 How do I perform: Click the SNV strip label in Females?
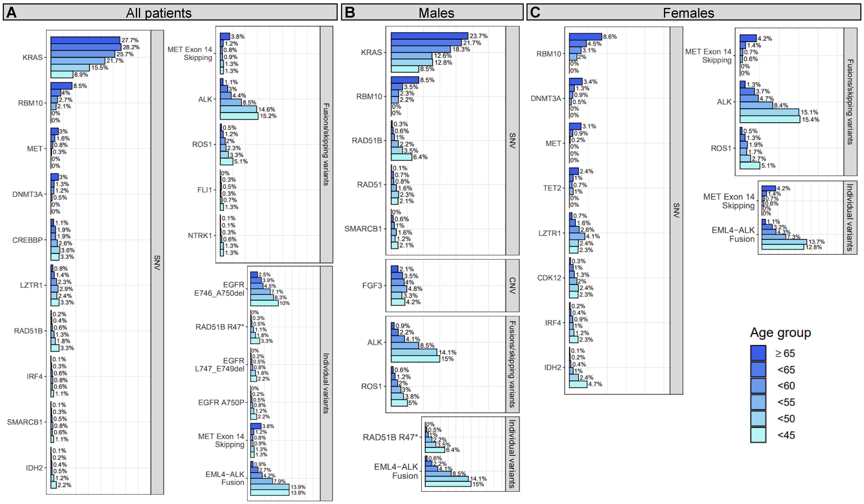(676, 210)
